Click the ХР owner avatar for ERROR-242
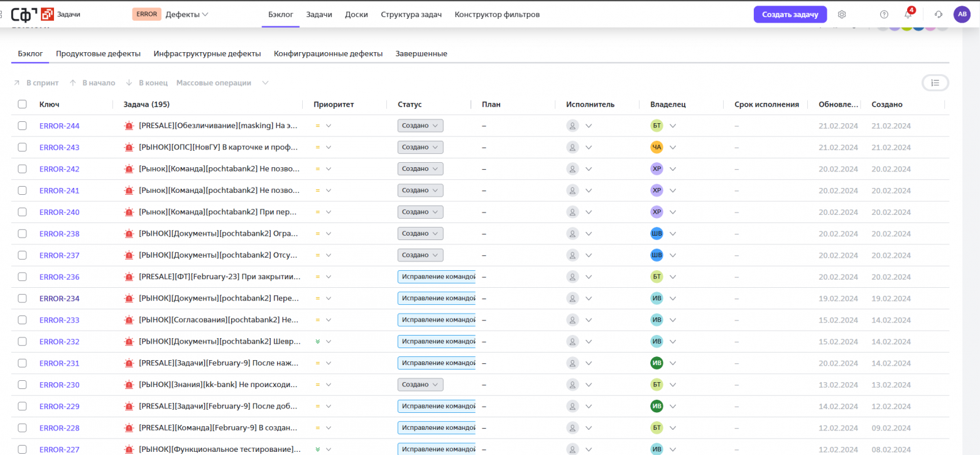The image size is (980, 455). (656, 168)
